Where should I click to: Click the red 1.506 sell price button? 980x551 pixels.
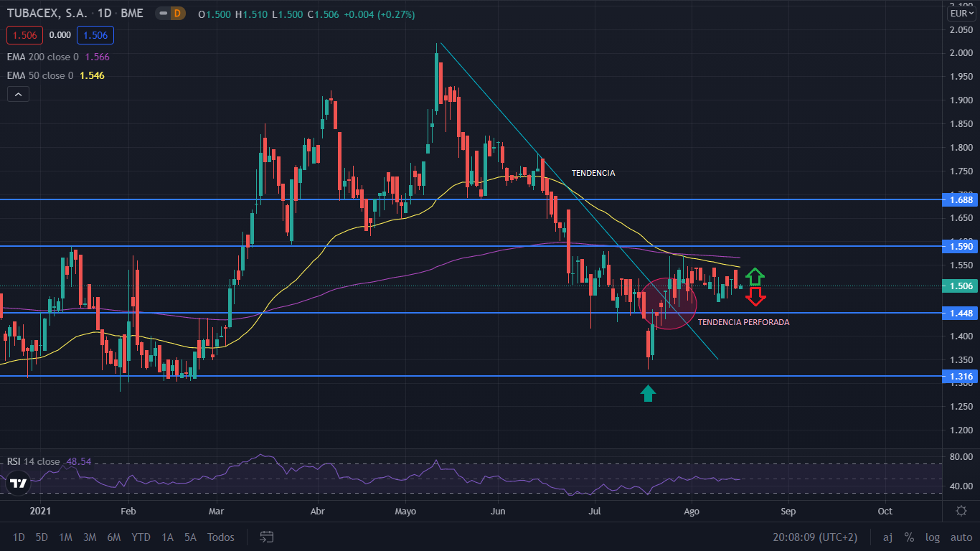point(24,35)
